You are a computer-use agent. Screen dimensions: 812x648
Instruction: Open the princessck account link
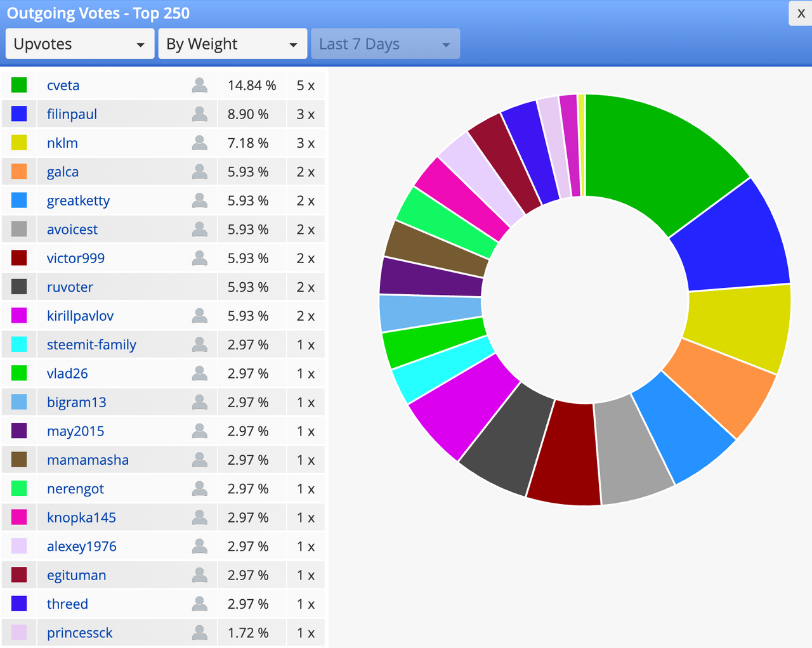point(80,633)
